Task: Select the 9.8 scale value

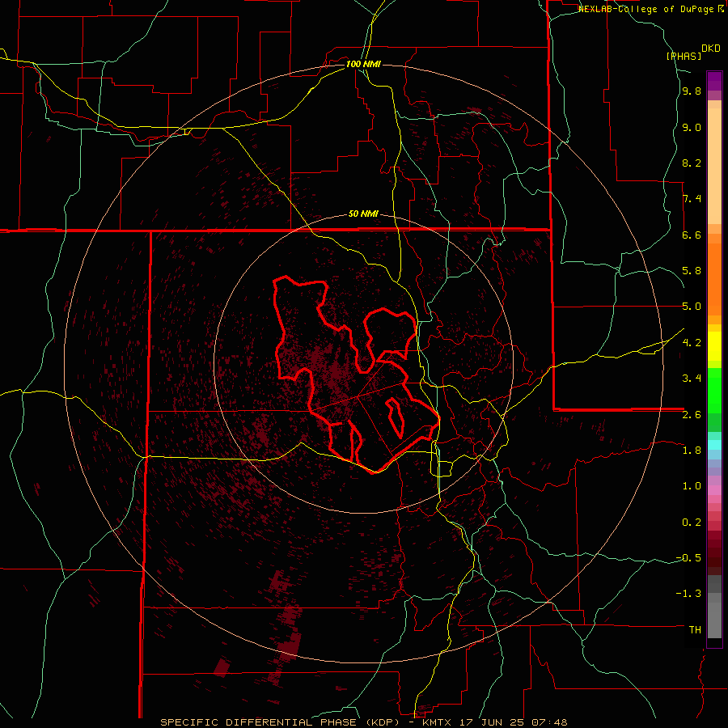Action: point(692,91)
